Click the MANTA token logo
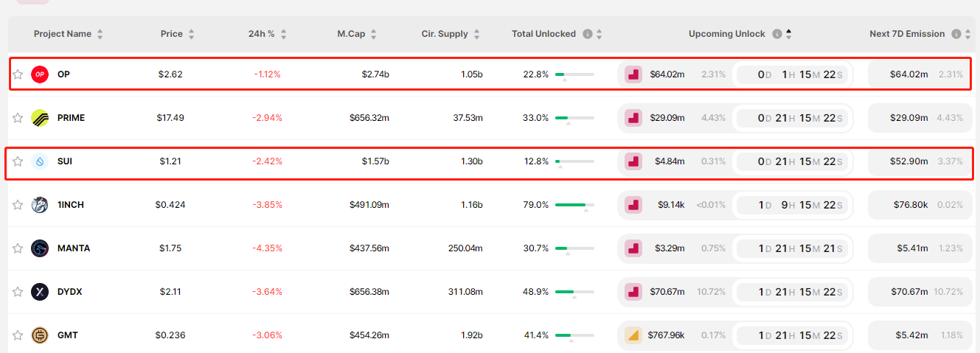Screen dimensions: 980x353 [x=40, y=248]
